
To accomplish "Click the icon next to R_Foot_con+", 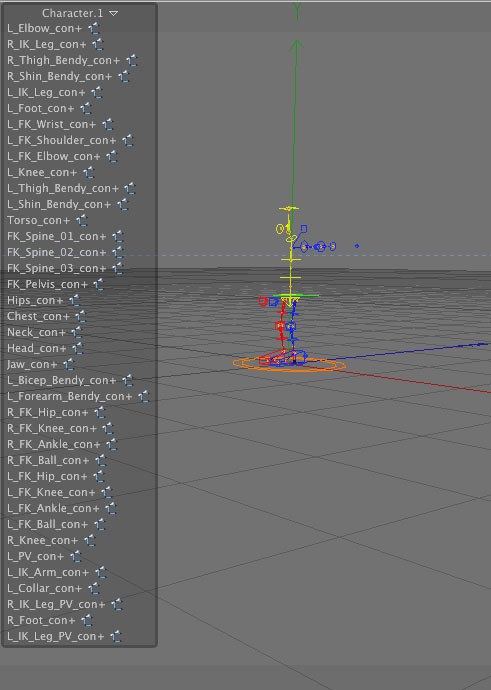I will pyautogui.click(x=87, y=620).
